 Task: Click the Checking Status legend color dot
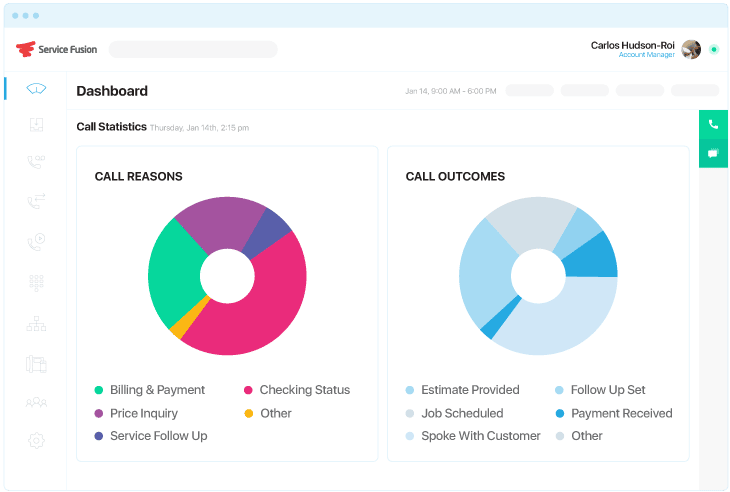(x=248, y=390)
